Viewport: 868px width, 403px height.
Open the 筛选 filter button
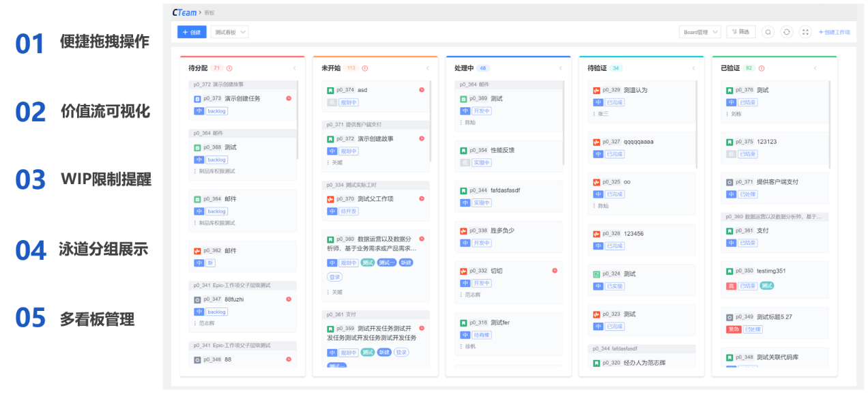tap(740, 32)
